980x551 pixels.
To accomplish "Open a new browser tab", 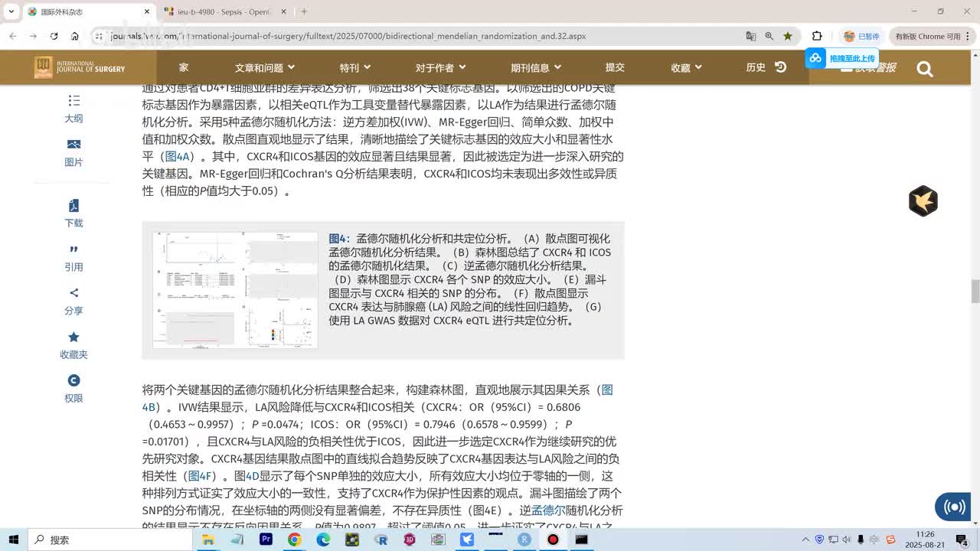I will pyautogui.click(x=304, y=11).
